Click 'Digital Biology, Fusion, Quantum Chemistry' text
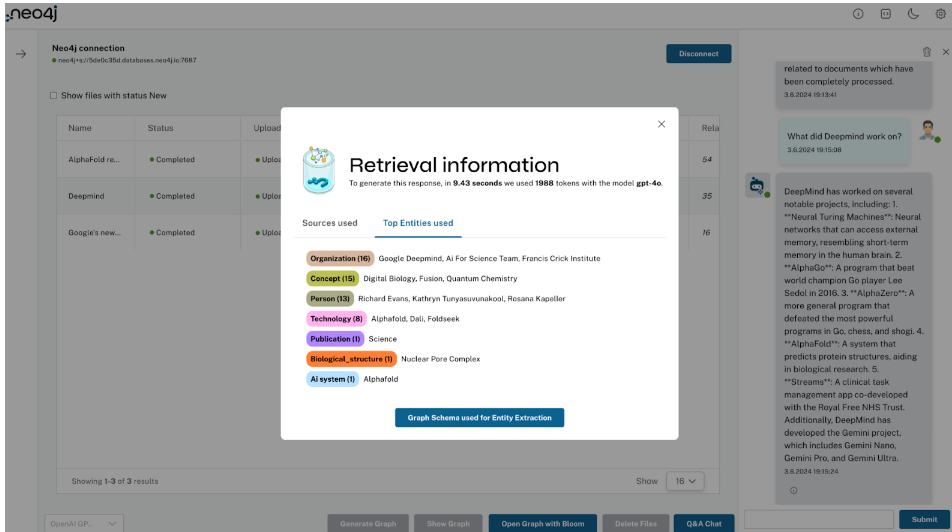 click(x=440, y=278)
